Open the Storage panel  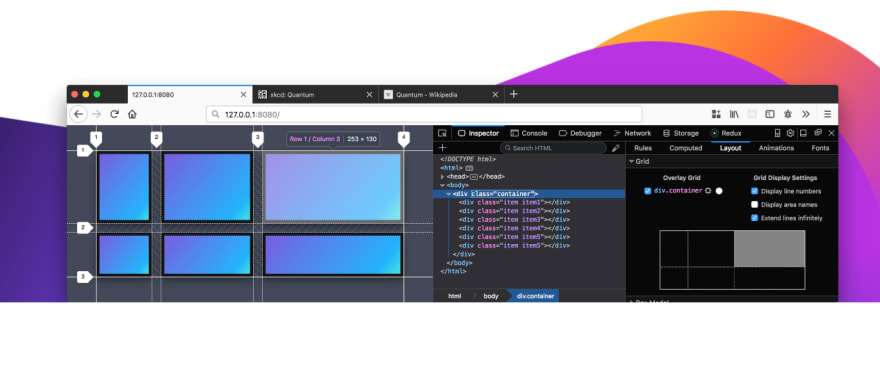pyautogui.click(x=681, y=133)
